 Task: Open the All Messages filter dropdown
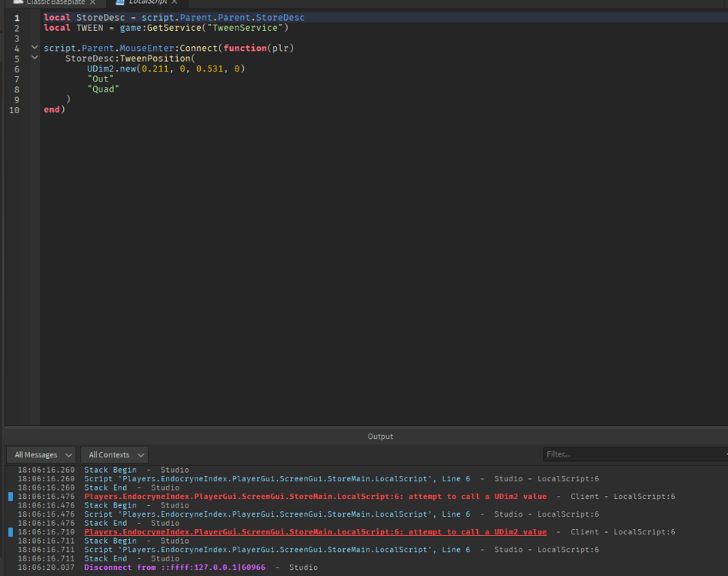click(42, 454)
